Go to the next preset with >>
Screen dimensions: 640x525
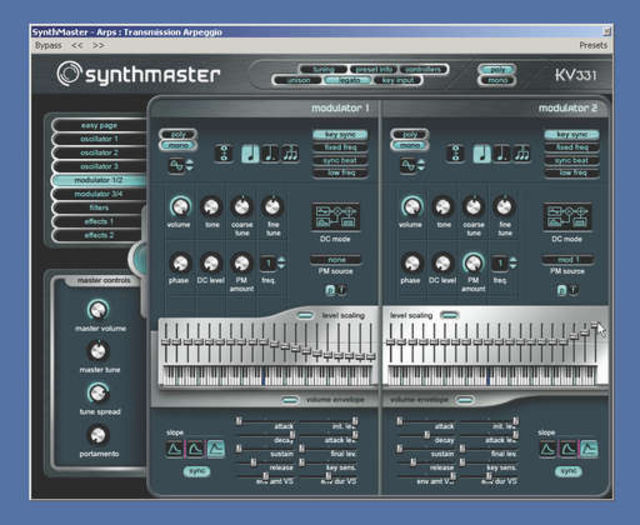(x=98, y=45)
